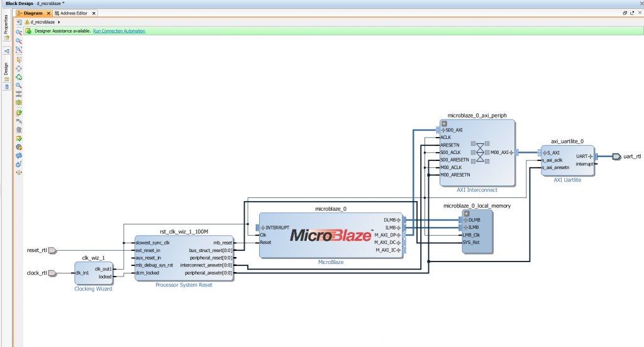This screenshot has width=644, height=347.
Task: Click the AXI Interconnect block label
Action: [x=477, y=190]
